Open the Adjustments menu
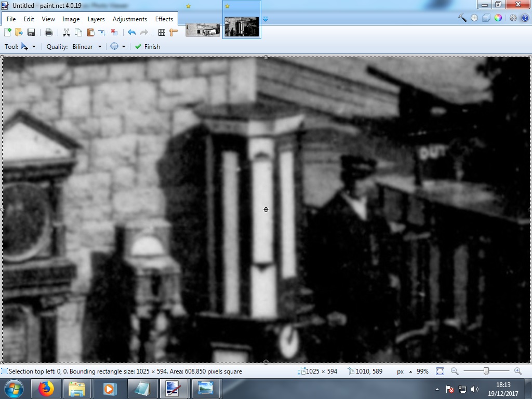The height and width of the screenshot is (399, 532). pos(130,19)
